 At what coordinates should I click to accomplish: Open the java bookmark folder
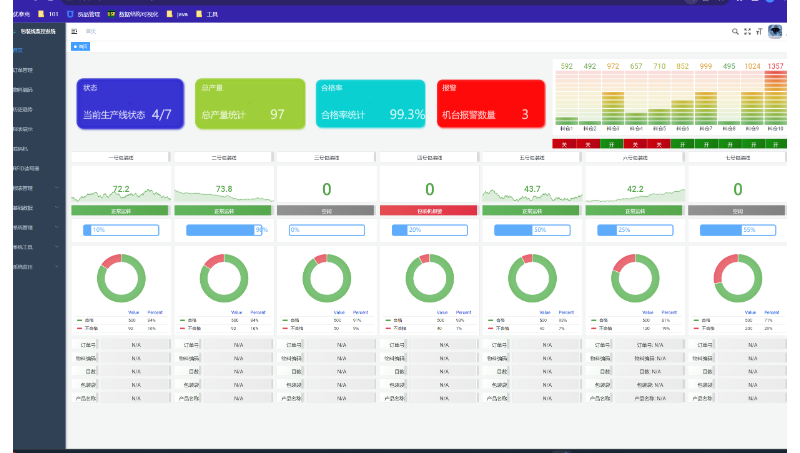(177, 14)
